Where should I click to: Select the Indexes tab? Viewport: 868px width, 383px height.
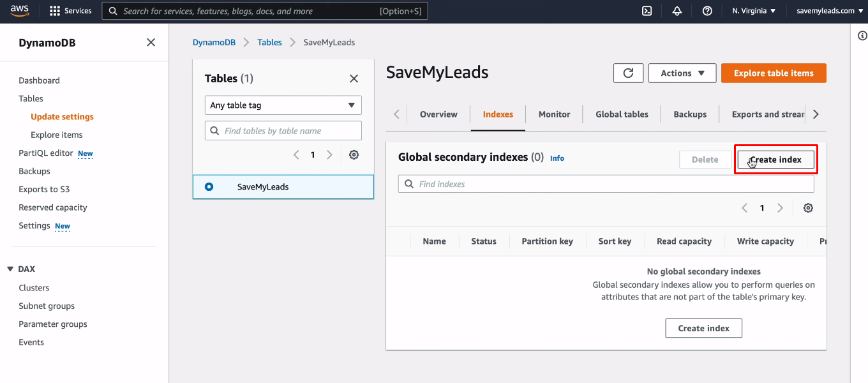pos(498,114)
